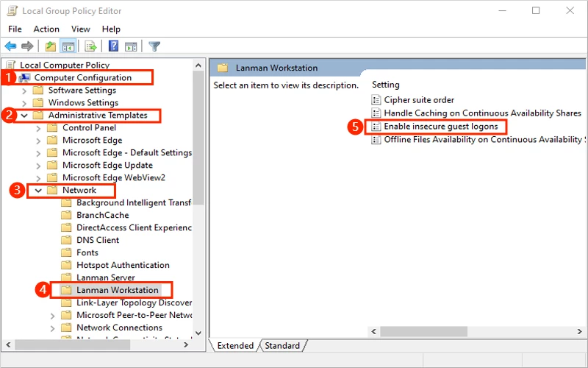Click the Forward arrow toolbar icon
The width and height of the screenshot is (588, 368).
[27, 46]
